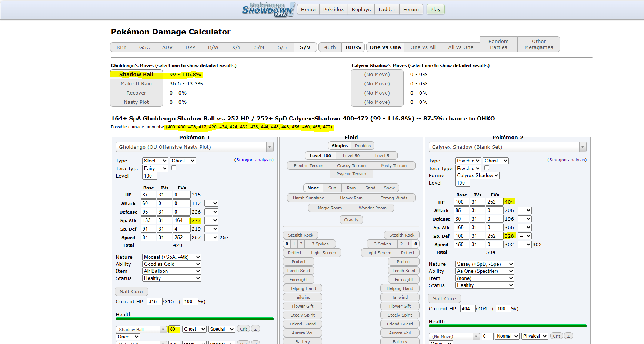Image resolution: width=644 pixels, height=344 pixels.
Task: Set left side Spikes to 2
Action: pyautogui.click(x=301, y=244)
